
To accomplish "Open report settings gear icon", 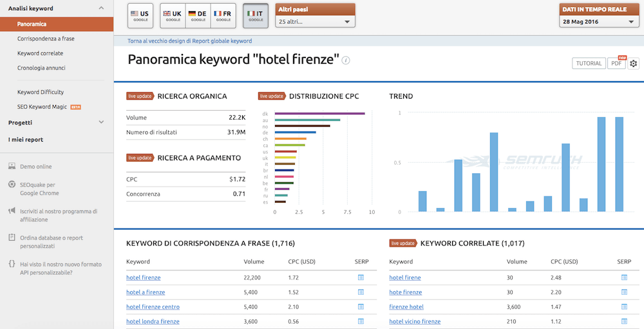I will (x=633, y=63).
